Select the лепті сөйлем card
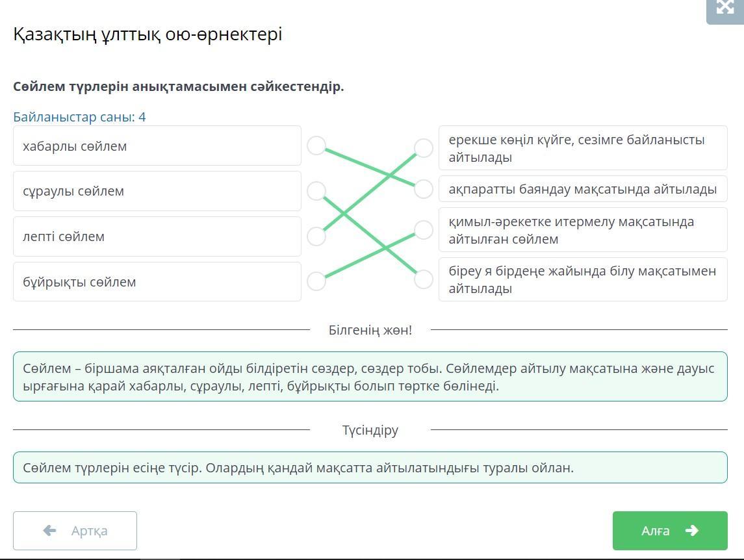 [157, 236]
